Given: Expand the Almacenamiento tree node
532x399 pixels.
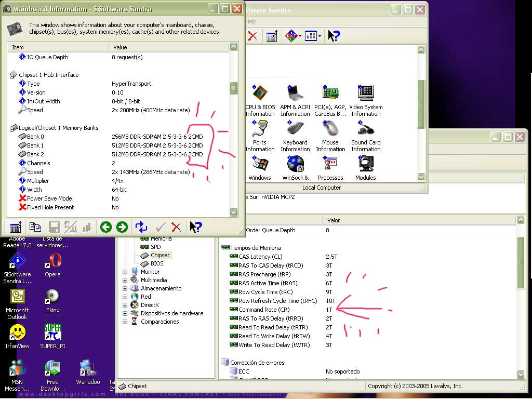Looking at the screenshot, I should [125, 288].
